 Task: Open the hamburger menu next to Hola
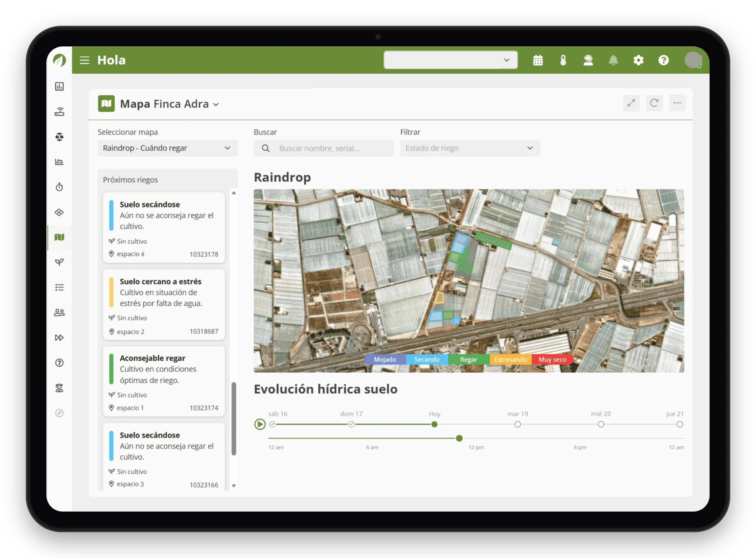(85, 60)
